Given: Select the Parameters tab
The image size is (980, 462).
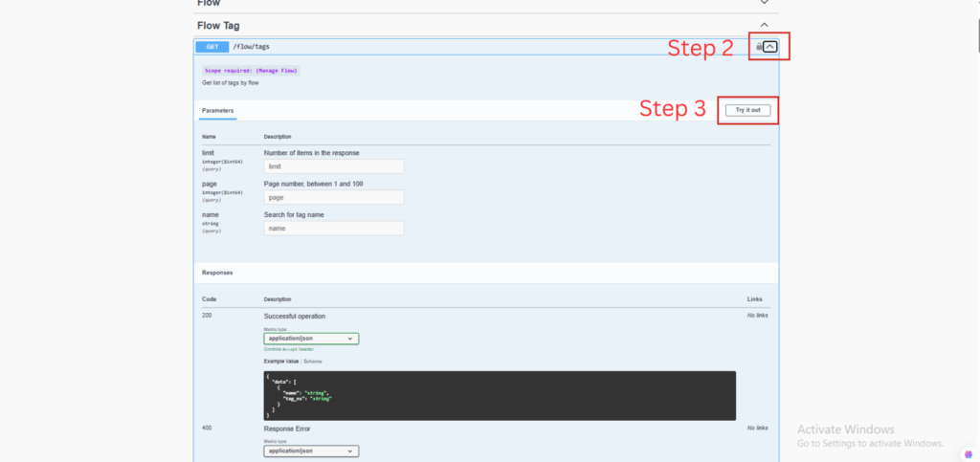Looking at the screenshot, I should 217,111.
